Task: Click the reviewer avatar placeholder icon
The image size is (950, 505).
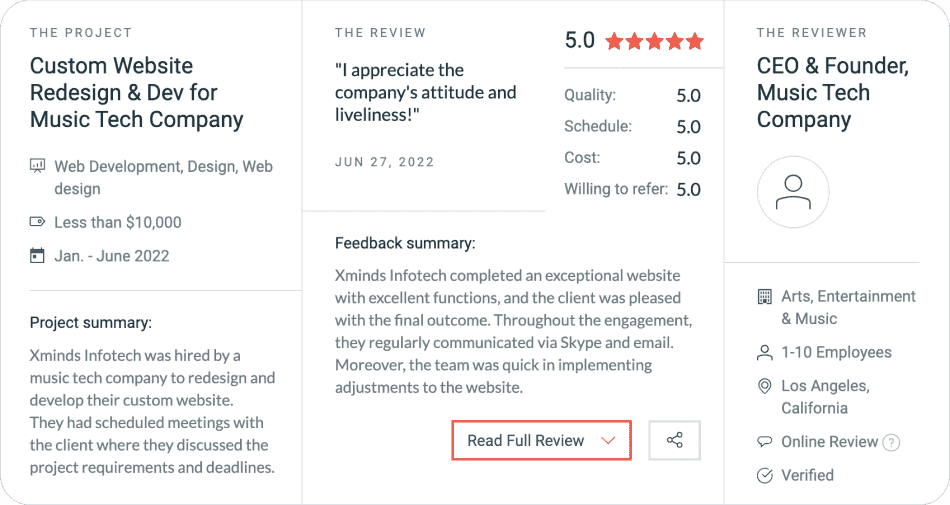Action: [793, 192]
